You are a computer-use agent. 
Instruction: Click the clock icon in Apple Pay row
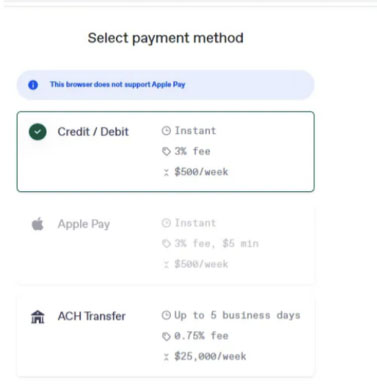(x=166, y=223)
